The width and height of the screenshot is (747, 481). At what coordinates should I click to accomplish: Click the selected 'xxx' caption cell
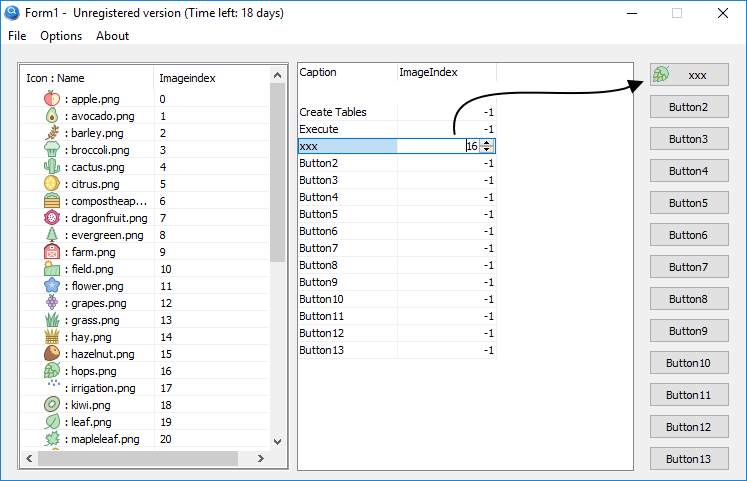[348, 146]
